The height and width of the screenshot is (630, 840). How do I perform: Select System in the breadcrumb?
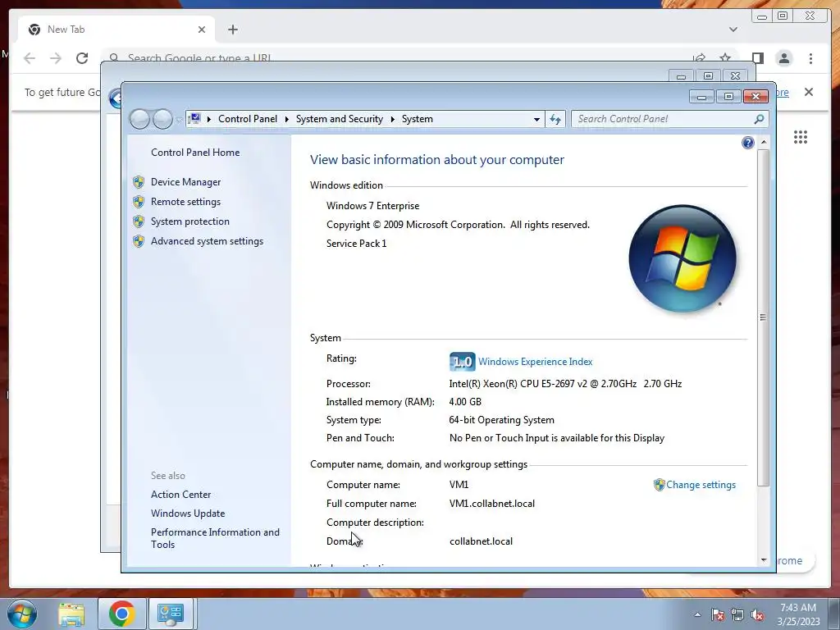[x=418, y=119]
